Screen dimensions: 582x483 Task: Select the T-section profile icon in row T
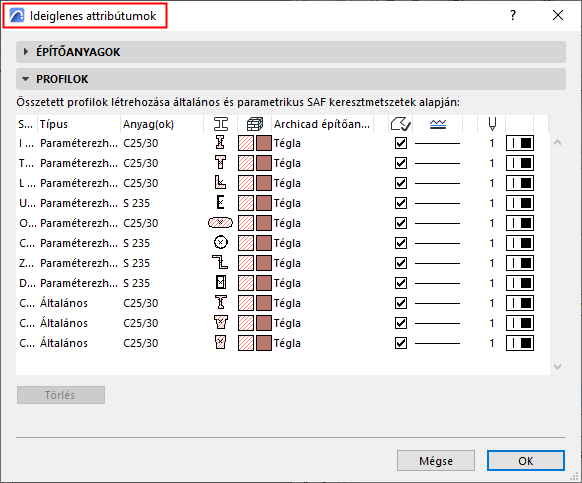220,163
